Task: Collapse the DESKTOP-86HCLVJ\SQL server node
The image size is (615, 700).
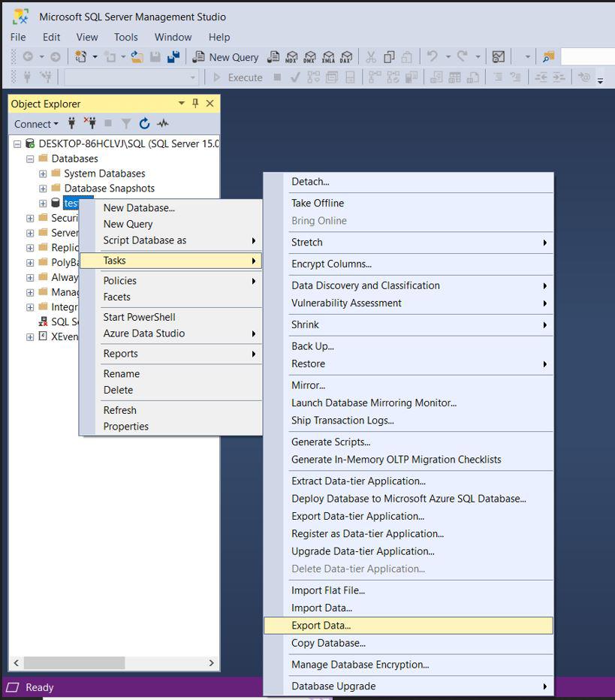Action: 17,143
